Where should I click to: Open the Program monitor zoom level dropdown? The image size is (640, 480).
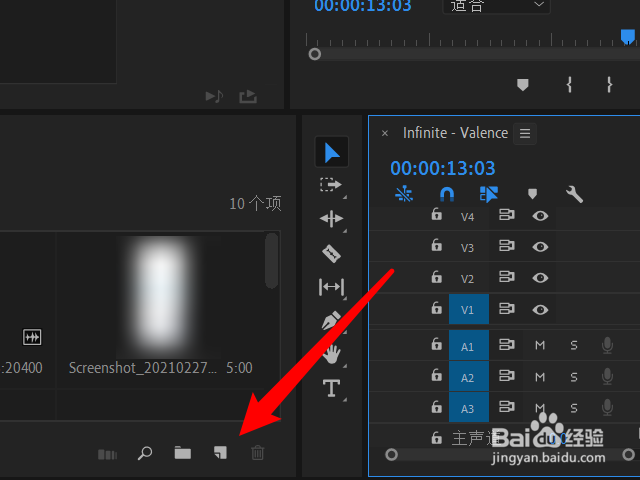point(496,6)
